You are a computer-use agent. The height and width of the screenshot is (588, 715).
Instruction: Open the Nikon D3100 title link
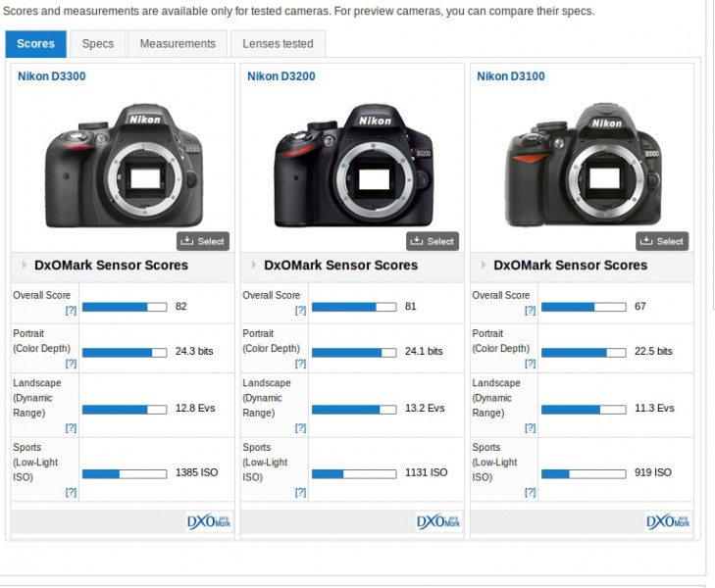tap(511, 76)
